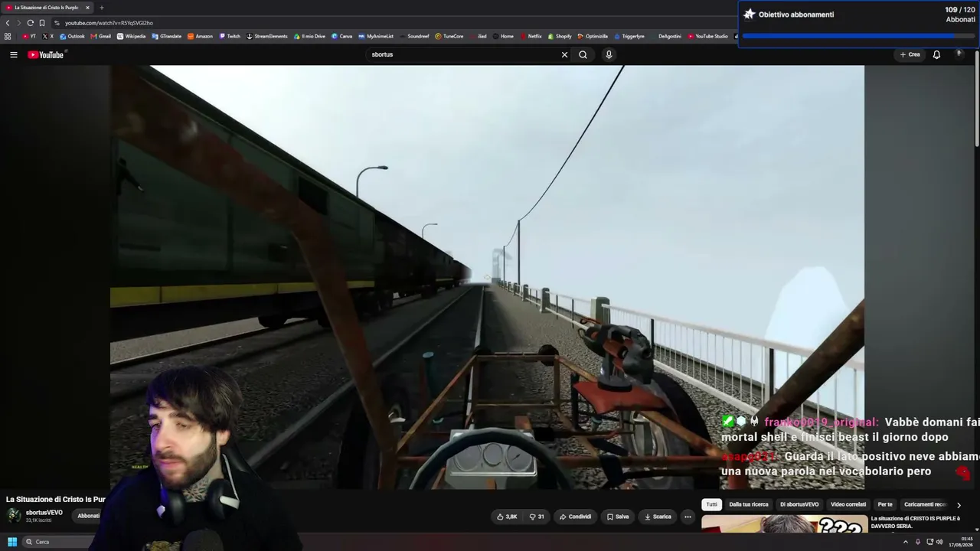980x551 pixels.
Task: Select the Dalla tua ricerca chip
Action: tap(749, 504)
